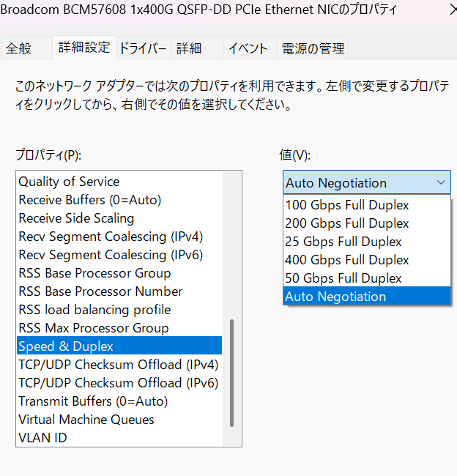Go to the 電源の管理 tab

(312, 48)
